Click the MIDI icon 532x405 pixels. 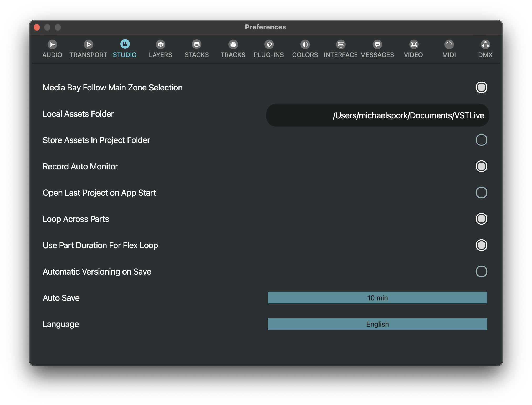449,44
